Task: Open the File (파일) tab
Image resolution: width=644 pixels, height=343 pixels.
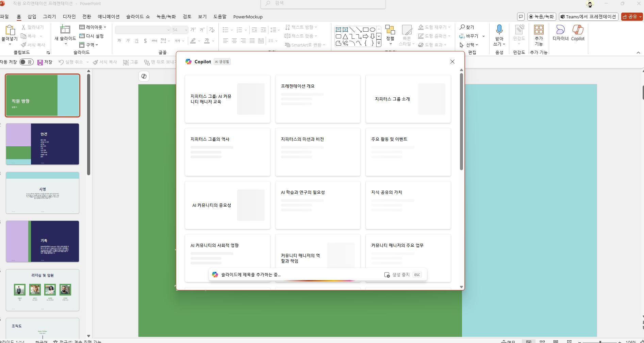Action: coord(4,17)
